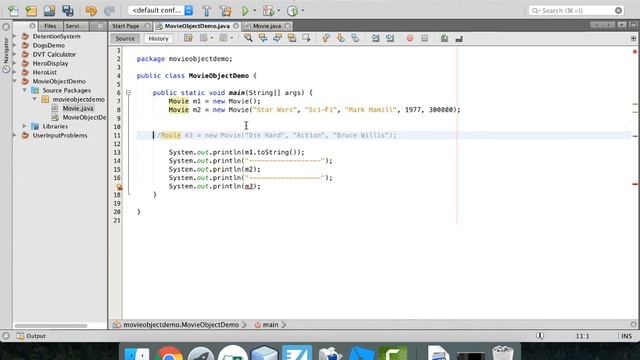The image size is (640, 360).
Task: Click Find Next Occurrence icon
Action: click(277, 38)
